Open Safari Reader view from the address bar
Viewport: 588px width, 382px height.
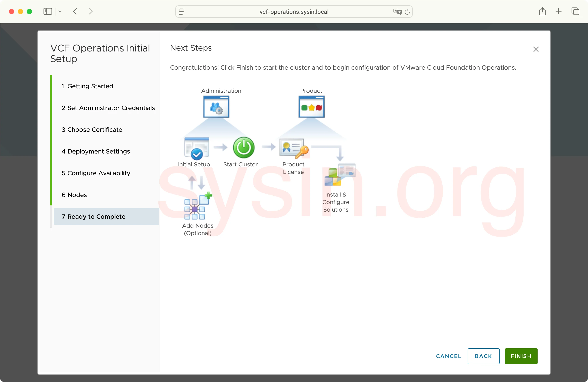point(182,12)
